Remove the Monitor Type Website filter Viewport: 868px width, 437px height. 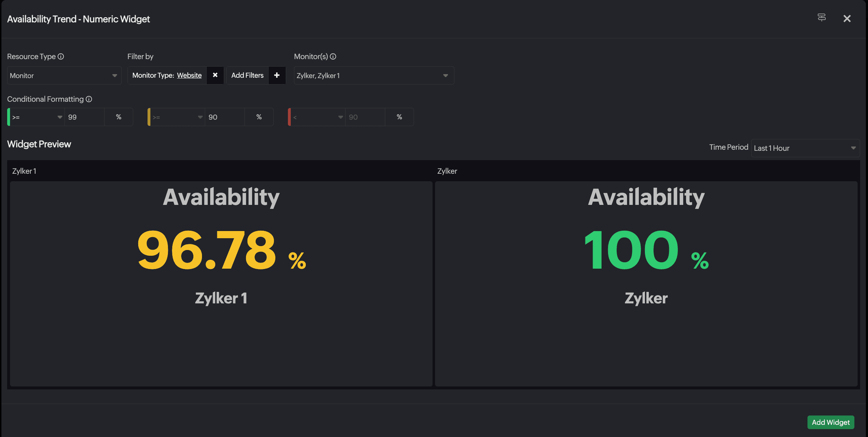[215, 75]
